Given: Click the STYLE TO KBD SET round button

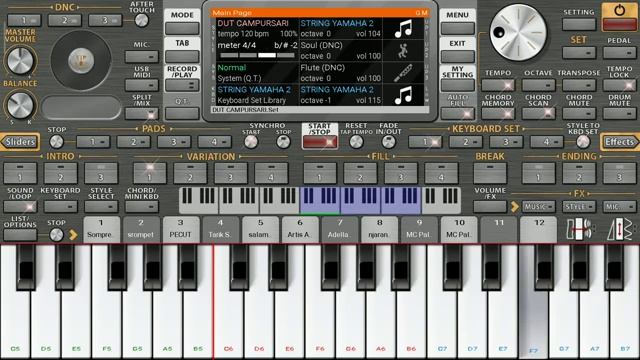Looking at the screenshot, I should tap(583, 142).
